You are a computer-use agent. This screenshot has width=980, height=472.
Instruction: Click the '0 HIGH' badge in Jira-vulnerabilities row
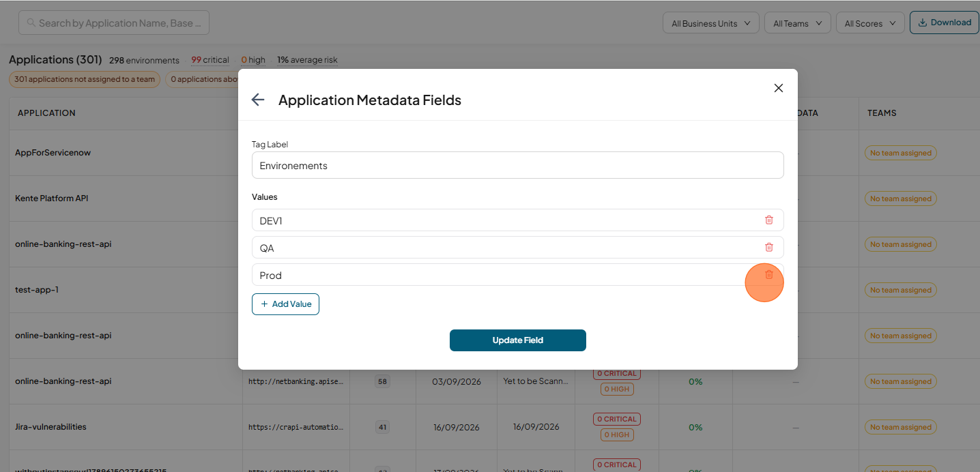tap(617, 435)
